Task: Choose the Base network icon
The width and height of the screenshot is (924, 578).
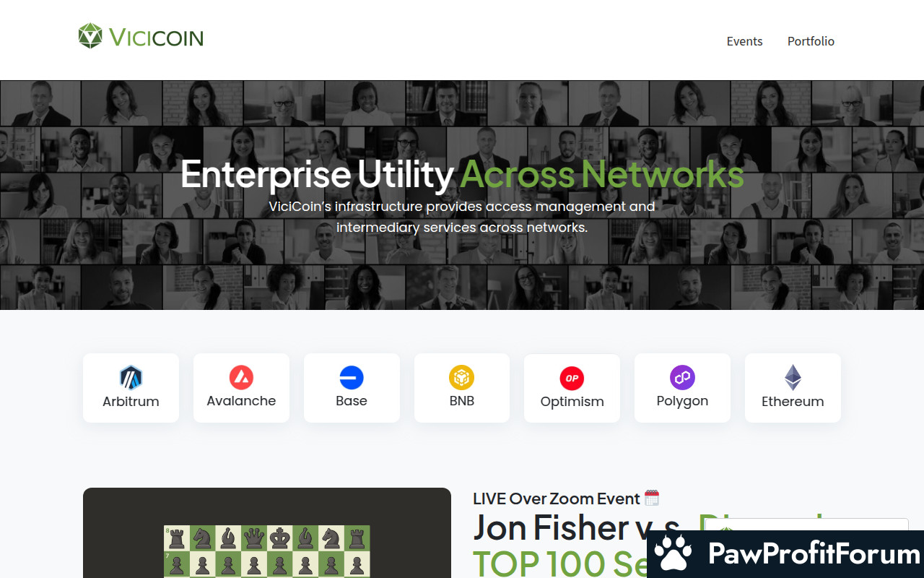Action: pos(352,377)
